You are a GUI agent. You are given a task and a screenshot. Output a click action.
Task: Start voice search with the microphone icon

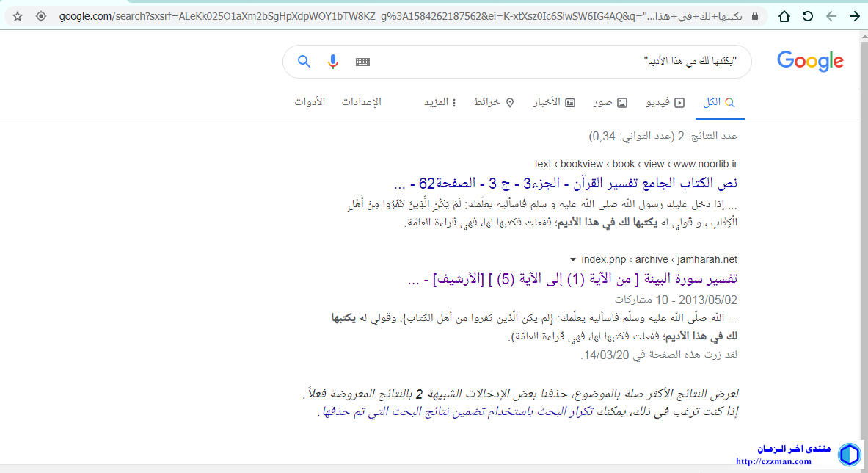click(x=333, y=62)
